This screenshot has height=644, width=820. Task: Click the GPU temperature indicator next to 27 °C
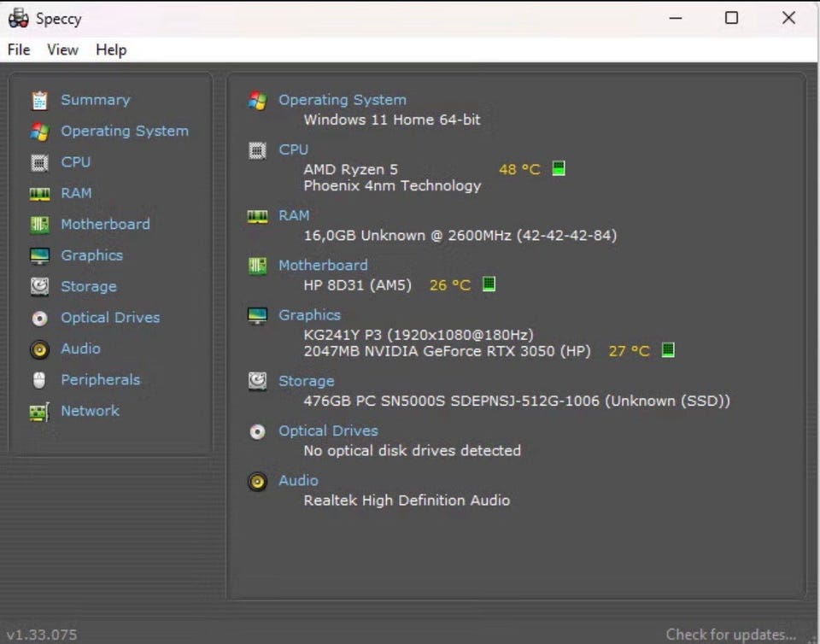pos(668,349)
